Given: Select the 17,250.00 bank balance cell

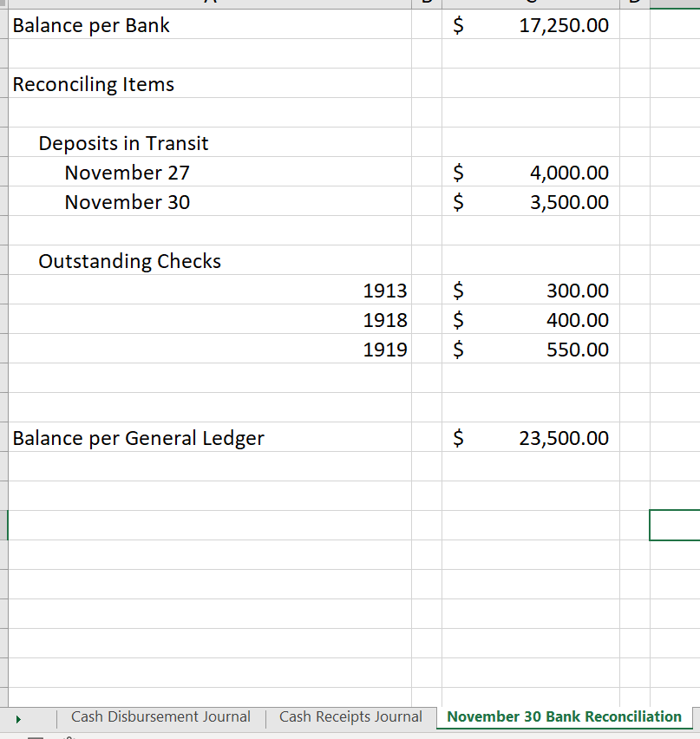Looking at the screenshot, I should pos(531,24).
